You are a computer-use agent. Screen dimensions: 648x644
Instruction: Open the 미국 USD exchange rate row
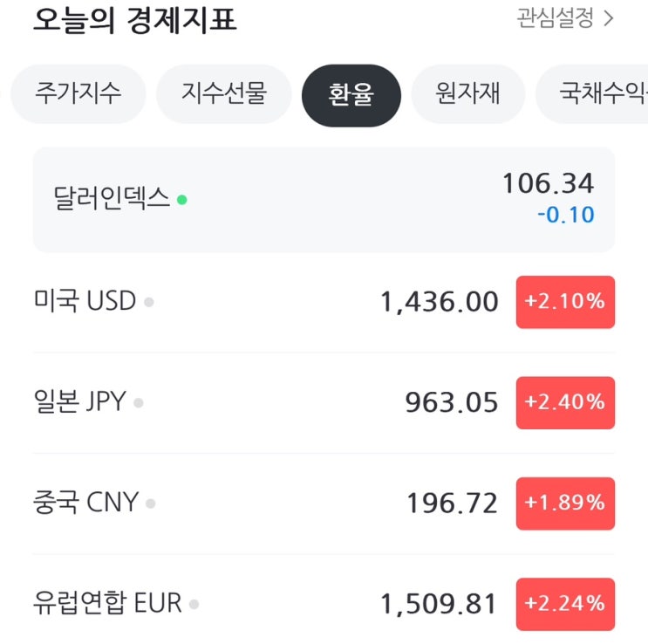coord(262,302)
